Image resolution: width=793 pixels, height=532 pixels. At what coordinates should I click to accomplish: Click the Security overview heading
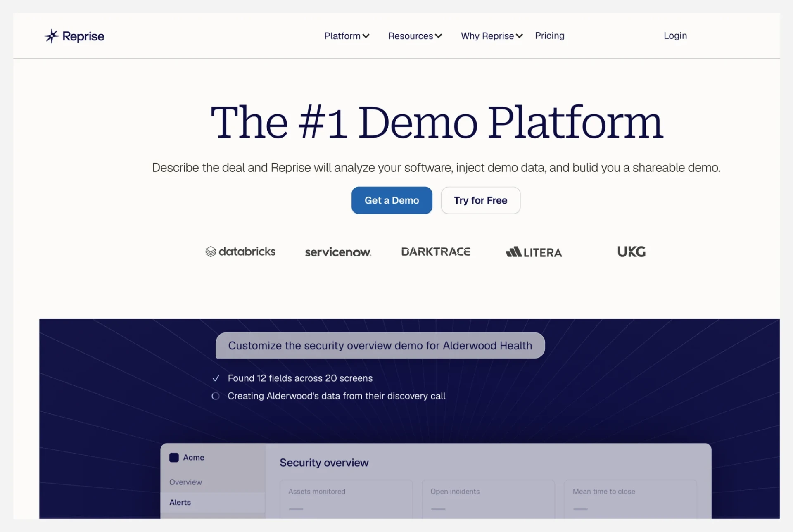(x=324, y=463)
